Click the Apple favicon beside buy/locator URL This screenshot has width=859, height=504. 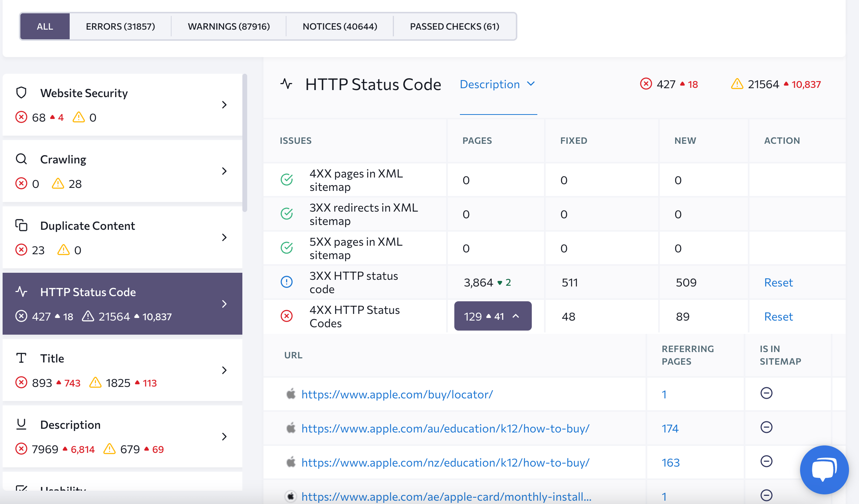[x=291, y=394]
